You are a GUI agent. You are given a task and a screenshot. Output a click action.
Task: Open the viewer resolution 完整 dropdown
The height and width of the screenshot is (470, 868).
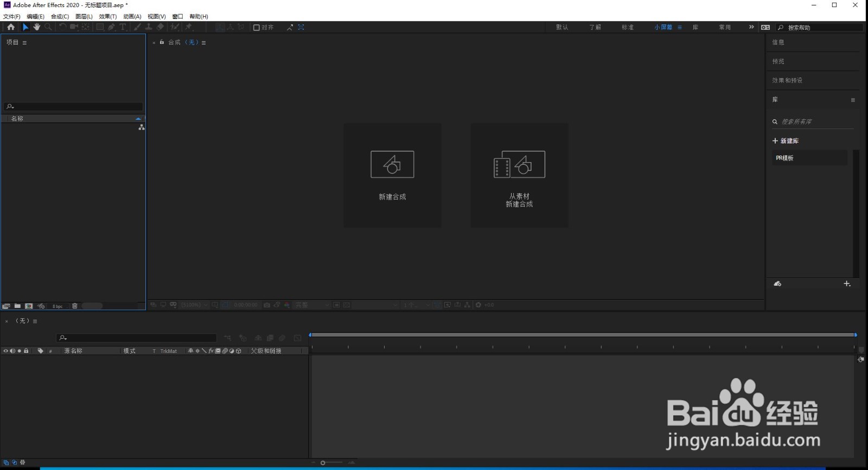[x=311, y=305]
